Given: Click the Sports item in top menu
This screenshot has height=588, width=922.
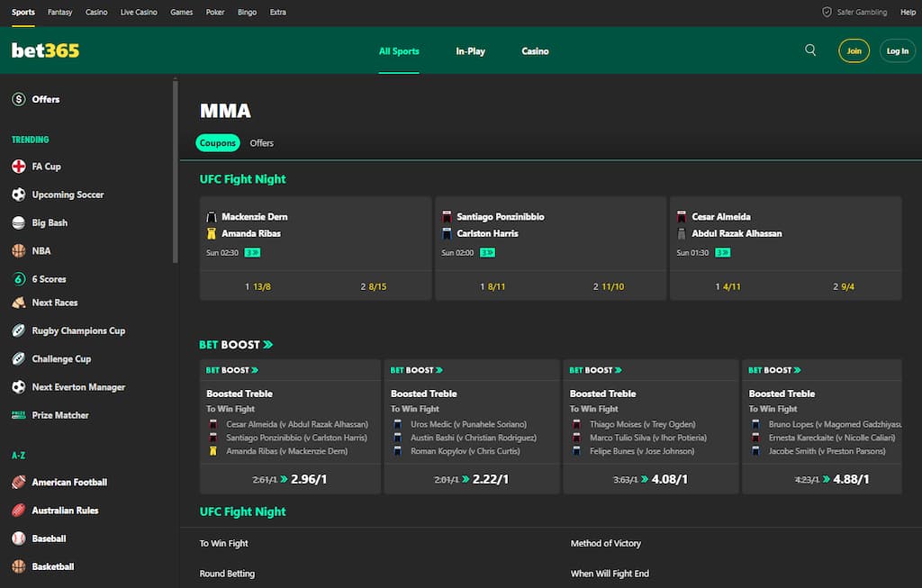Looking at the screenshot, I should [23, 12].
